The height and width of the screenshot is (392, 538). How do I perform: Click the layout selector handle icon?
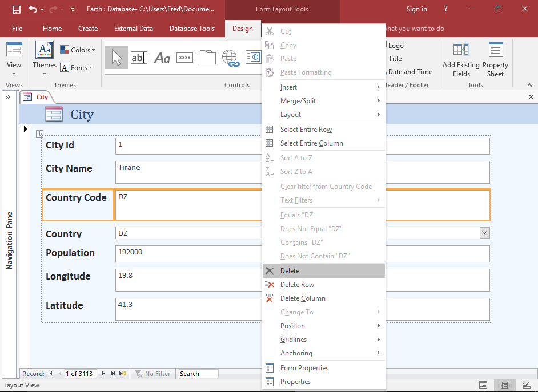pyautogui.click(x=39, y=134)
